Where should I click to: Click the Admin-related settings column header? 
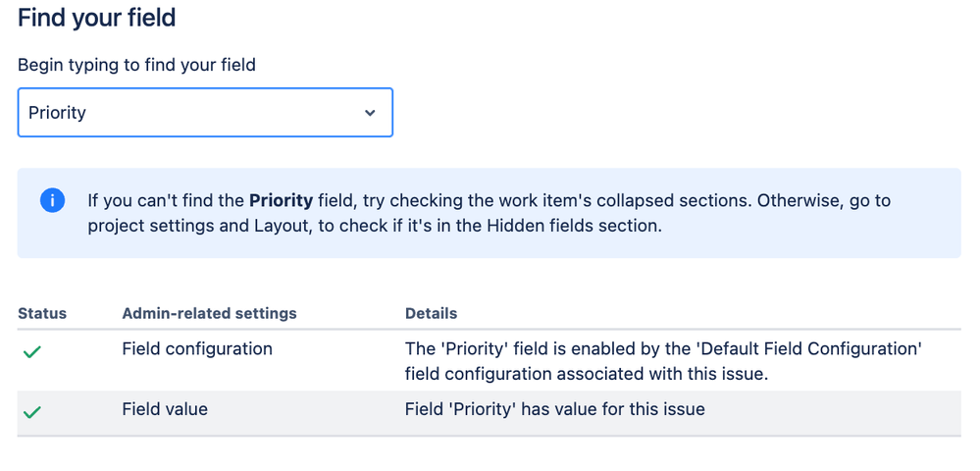pos(209,314)
